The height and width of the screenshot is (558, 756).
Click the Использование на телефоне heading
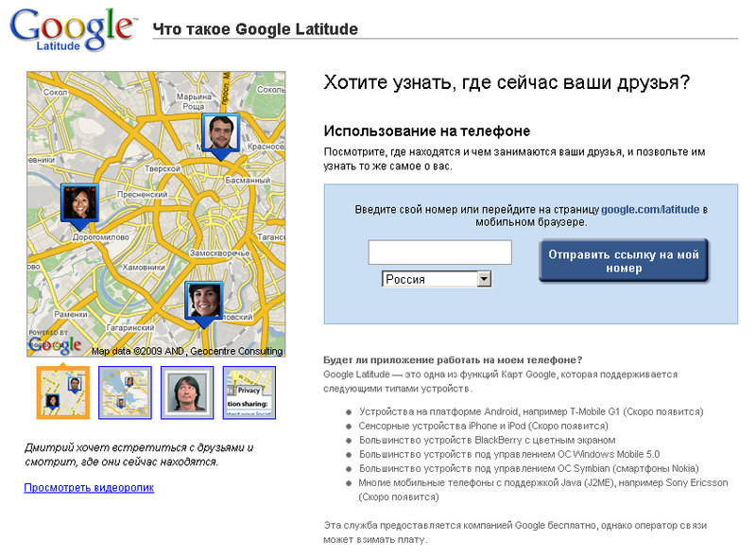427,131
